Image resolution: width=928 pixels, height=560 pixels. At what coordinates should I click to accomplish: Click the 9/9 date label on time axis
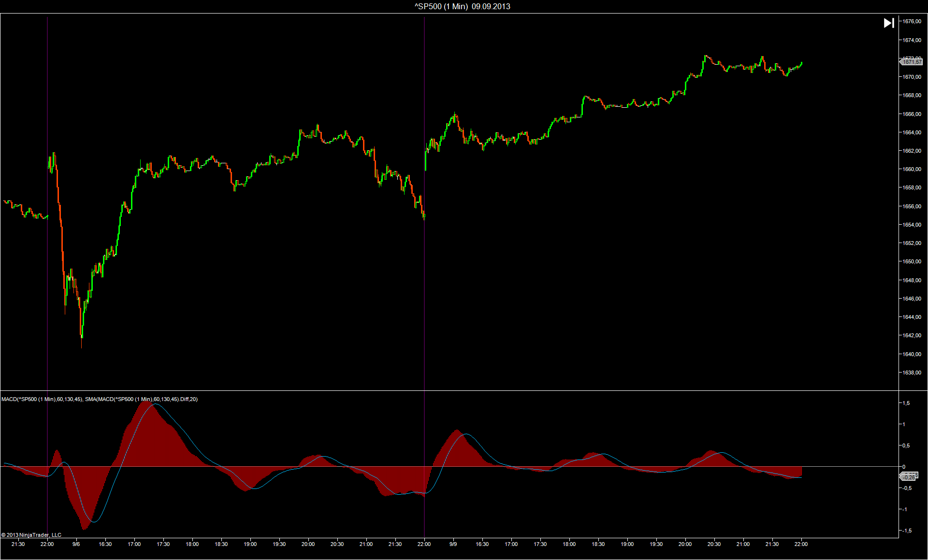(453, 544)
